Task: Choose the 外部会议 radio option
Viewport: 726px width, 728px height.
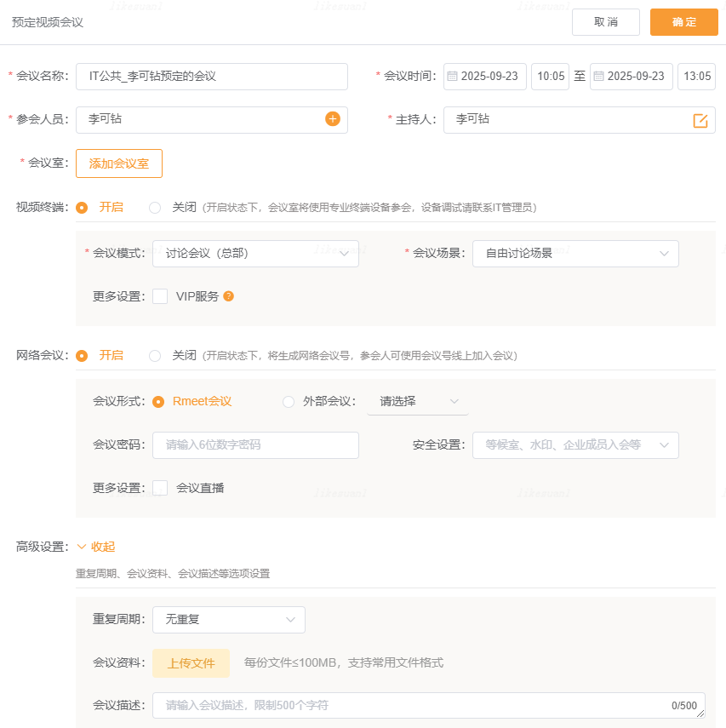Action: (x=289, y=401)
